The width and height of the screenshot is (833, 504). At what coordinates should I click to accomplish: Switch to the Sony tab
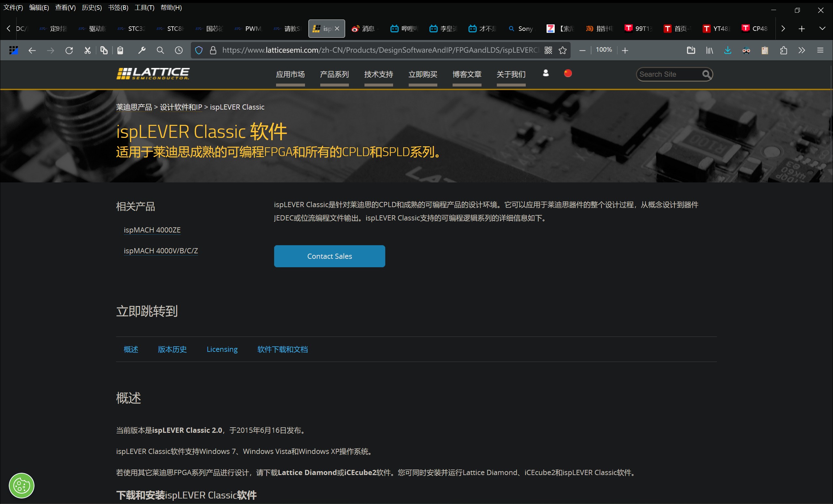[x=521, y=29]
